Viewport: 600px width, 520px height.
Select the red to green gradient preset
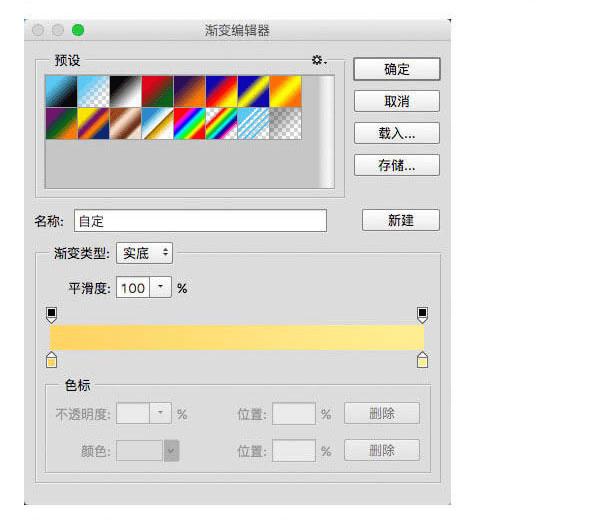click(157, 91)
